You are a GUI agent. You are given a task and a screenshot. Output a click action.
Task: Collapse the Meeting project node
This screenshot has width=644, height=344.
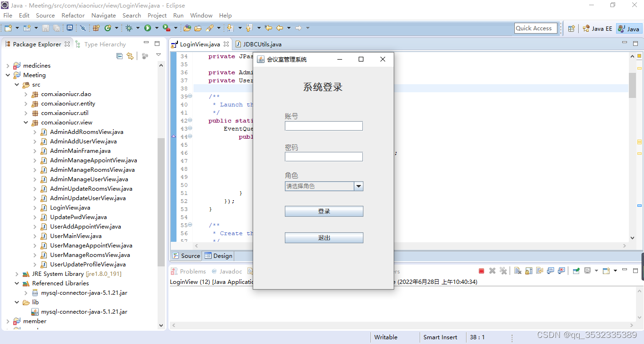pos(8,75)
